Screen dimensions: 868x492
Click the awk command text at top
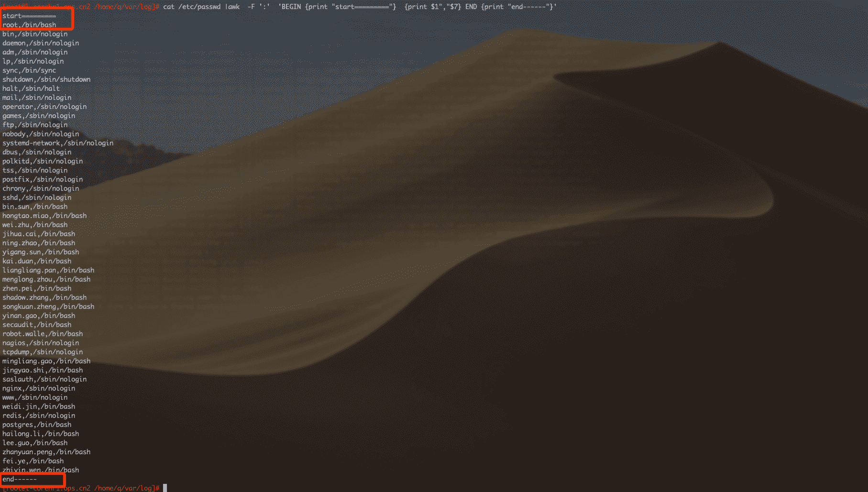tap(360, 7)
